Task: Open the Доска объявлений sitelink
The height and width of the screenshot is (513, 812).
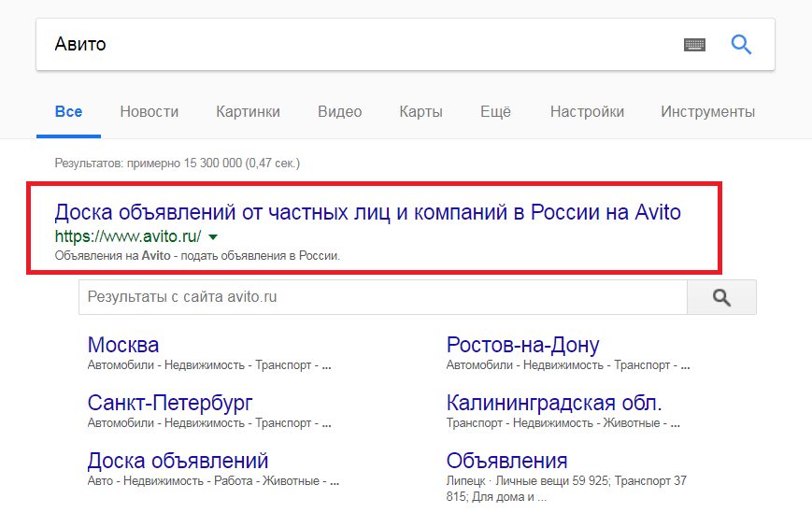Action: [x=178, y=461]
